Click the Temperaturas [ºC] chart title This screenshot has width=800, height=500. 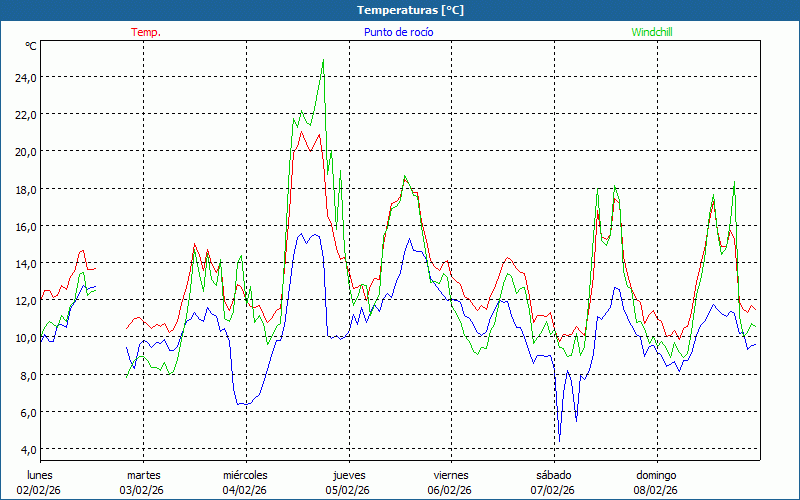point(410,9)
